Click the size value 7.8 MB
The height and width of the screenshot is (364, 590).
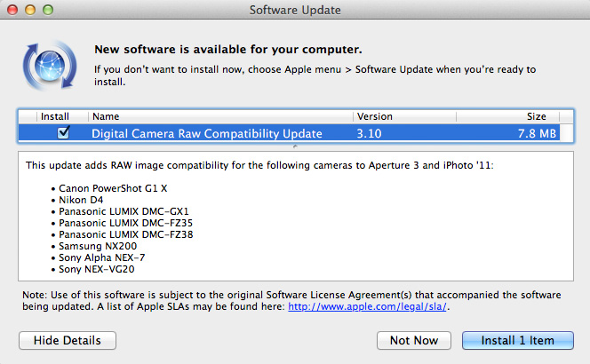point(537,133)
